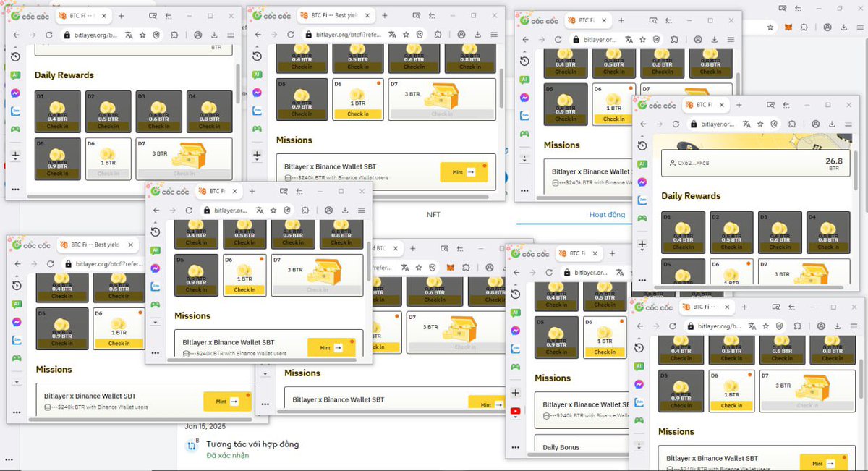Open games icon in center front window sidebar
The height and width of the screenshot is (471, 868).
[156, 304]
